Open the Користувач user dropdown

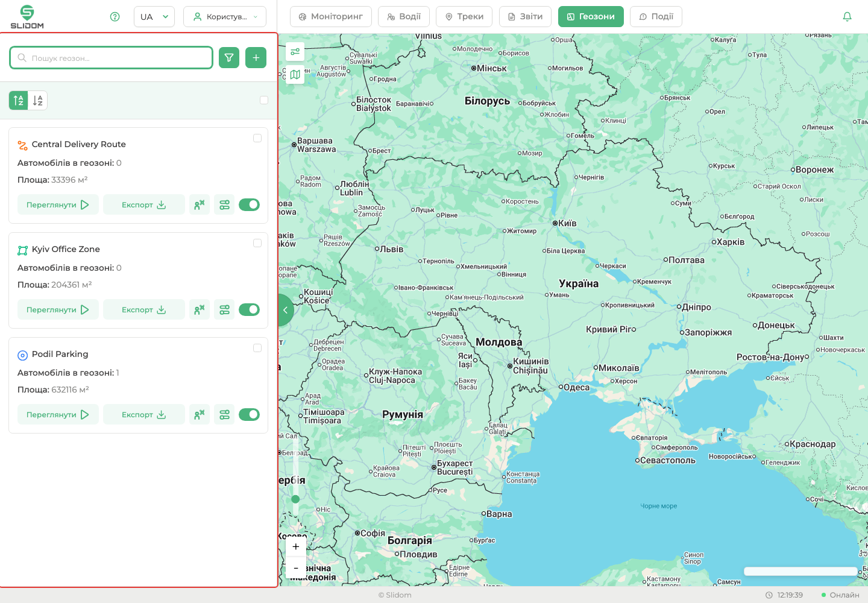pyautogui.click(x=225, y=17)
